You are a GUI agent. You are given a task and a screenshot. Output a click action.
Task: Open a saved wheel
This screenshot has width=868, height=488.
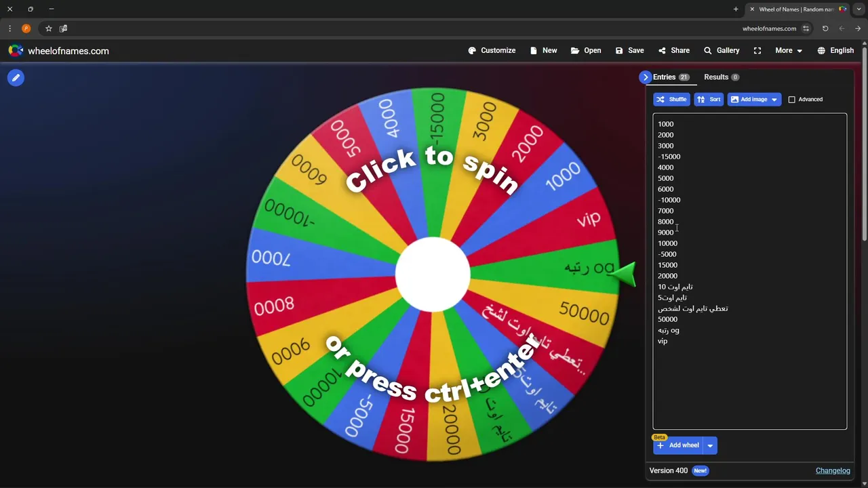(586, 51)
